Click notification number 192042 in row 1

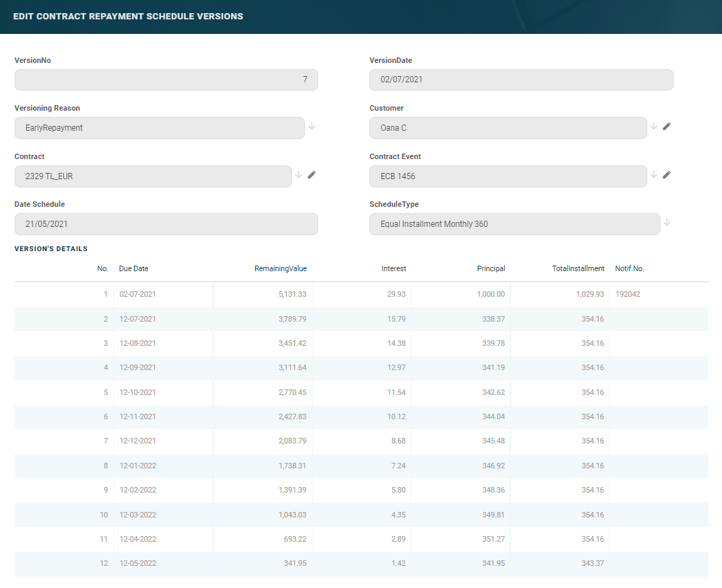coord(627,294)
